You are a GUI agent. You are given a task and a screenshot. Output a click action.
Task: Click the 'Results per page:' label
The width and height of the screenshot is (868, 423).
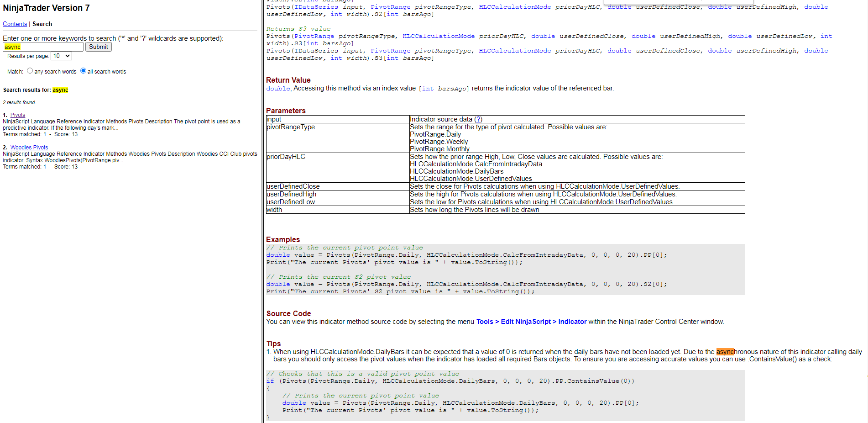pos(28,56)
